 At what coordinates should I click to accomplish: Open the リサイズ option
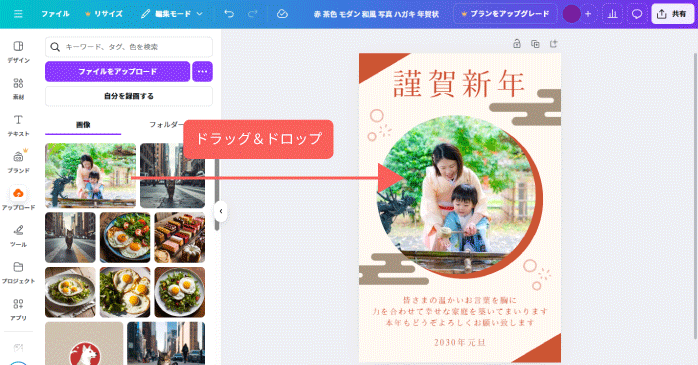click(x=104, y=14)
